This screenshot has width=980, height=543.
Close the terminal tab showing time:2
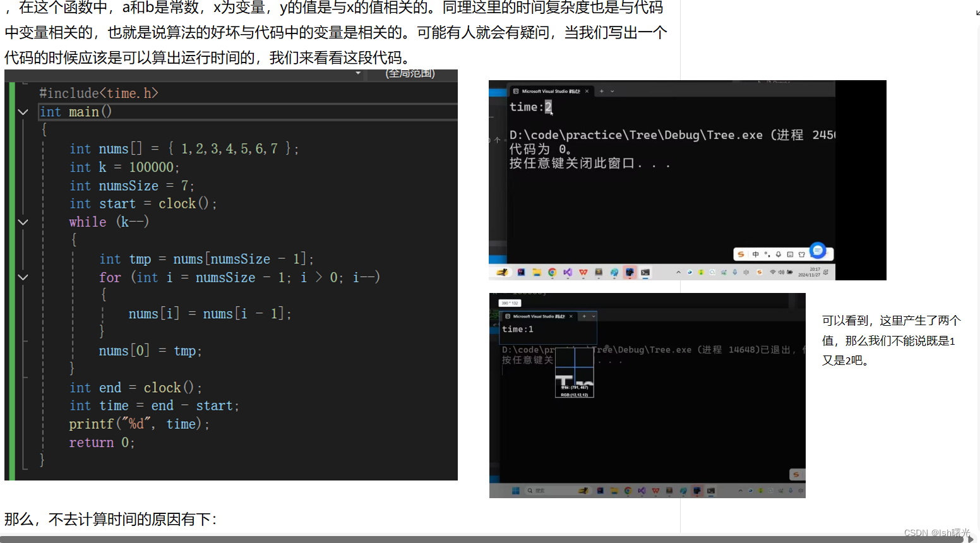587,91
